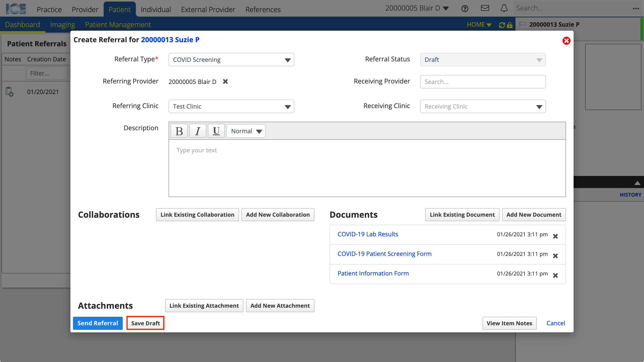Image resolution: width=644 pixels, height=362 pixels.
Task: Click the ICE logo
Action: 16,9
